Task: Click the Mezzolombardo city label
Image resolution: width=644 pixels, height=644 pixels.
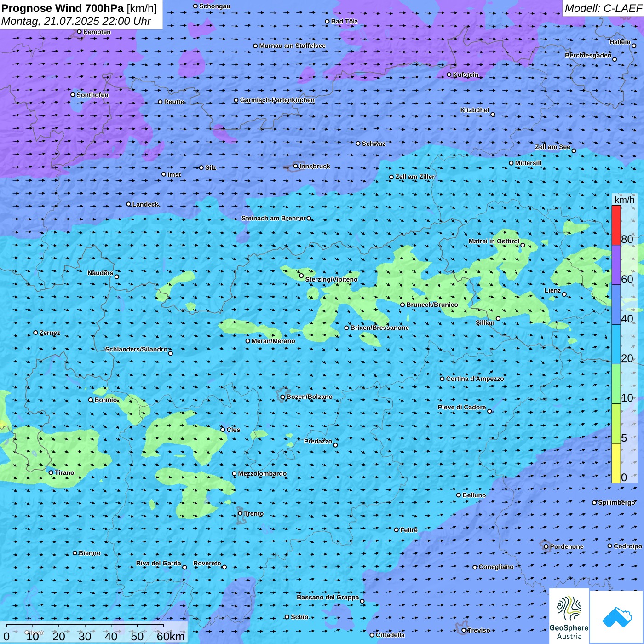Action: [x=262, y=473]
